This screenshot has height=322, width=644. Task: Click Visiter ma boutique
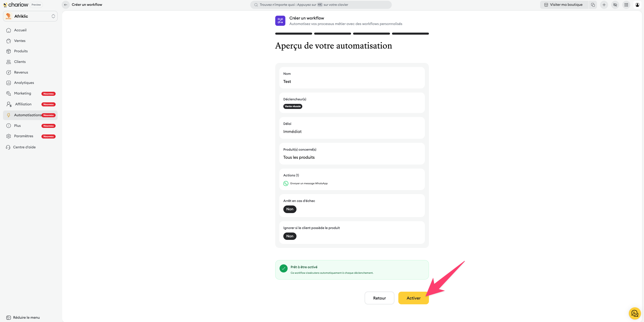(x=564, y=5)
